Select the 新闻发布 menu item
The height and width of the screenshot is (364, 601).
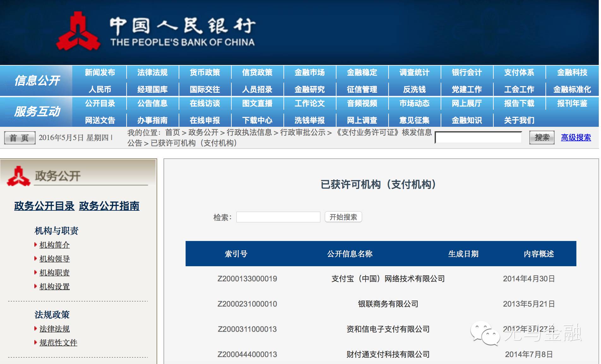coord(100,72)
